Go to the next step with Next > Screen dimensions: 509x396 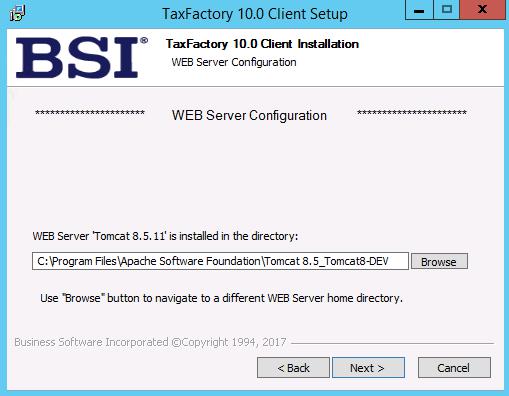tap(368, 367)
